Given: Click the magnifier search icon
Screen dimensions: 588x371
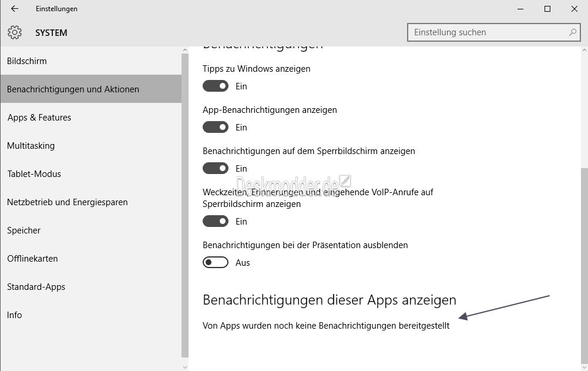Looking at the screenshot, I should [x=573, y=32].
